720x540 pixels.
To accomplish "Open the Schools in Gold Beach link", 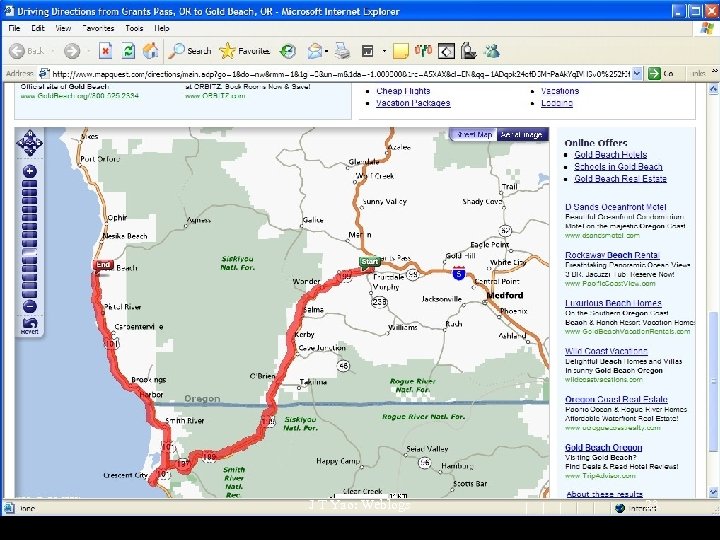I will (618, 166).
